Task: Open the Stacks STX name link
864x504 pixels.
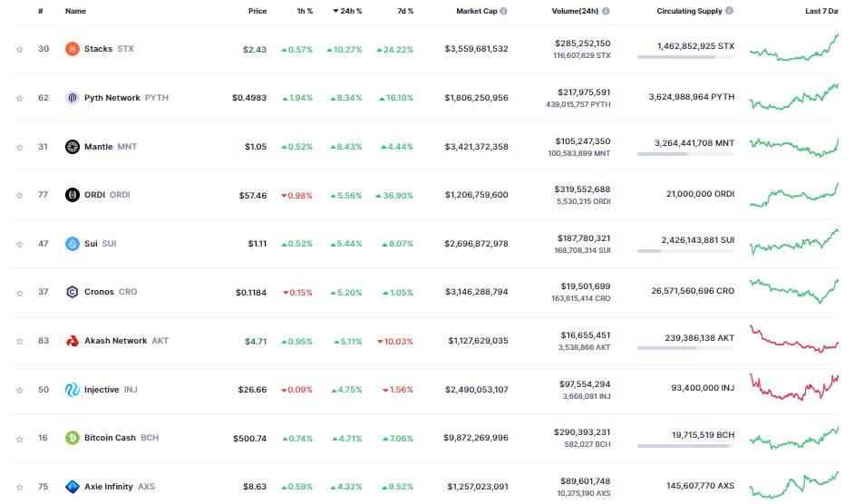Action: click(x=109, y=49)
